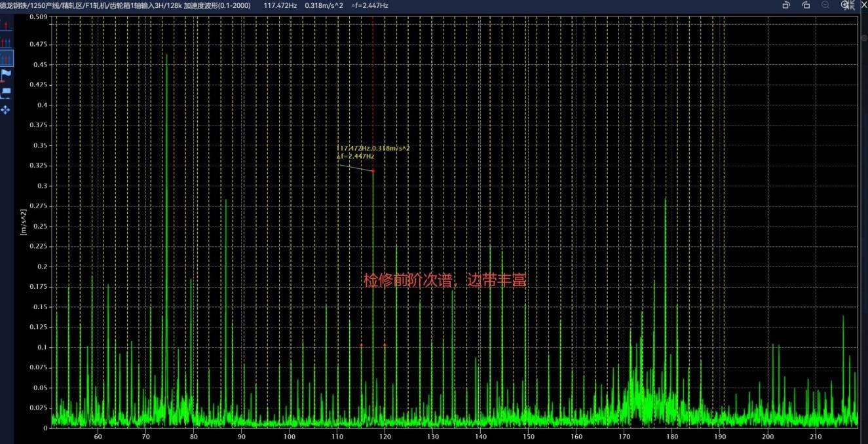Activate the four-arrow pan tool
The height and width of the screenshot is (444, 868).
7,109
